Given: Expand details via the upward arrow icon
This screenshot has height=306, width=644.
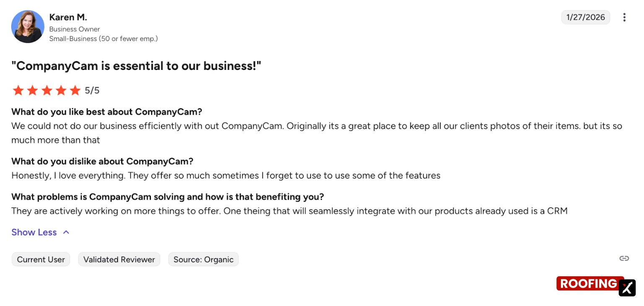Looking at the screenshot, I should (x=66, y=232).
